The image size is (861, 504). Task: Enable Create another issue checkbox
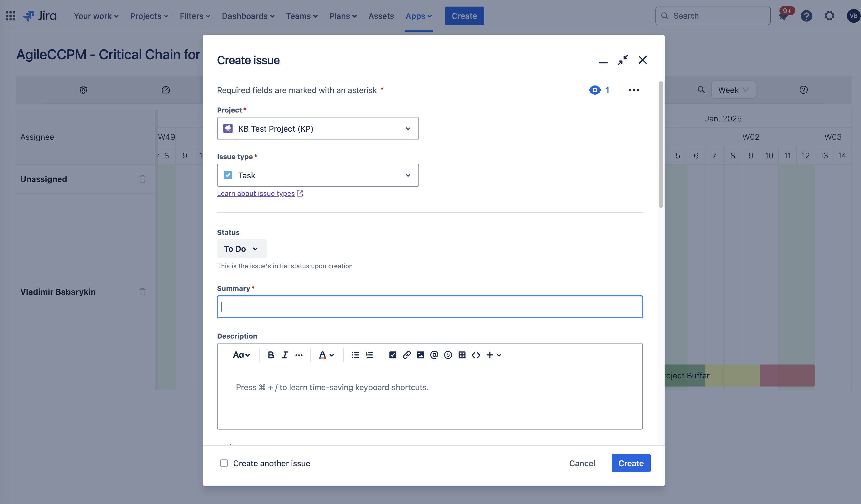pyautogui.click(x=224, y=463)
